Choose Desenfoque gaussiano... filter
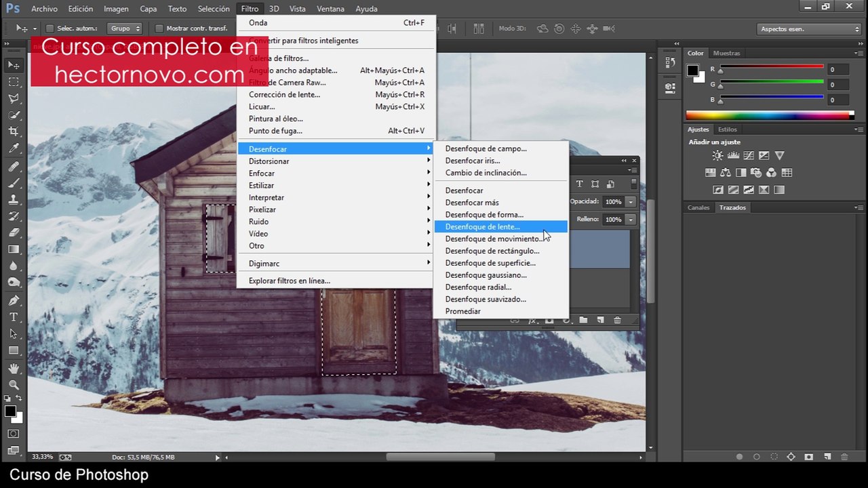Viewport: 868px width, 488px height. point(500,275)
